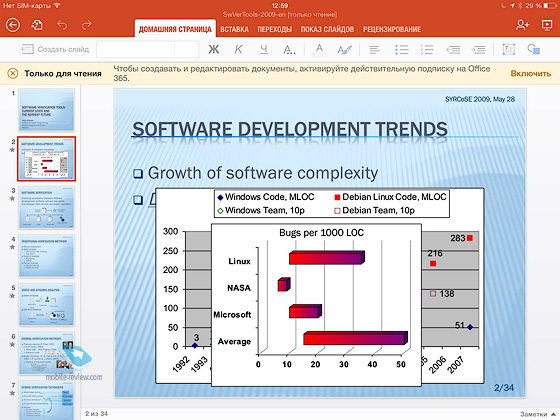The image size is (560, 420).
Task: Select slide 7 thumbnail
Action: tap(46, 400)
